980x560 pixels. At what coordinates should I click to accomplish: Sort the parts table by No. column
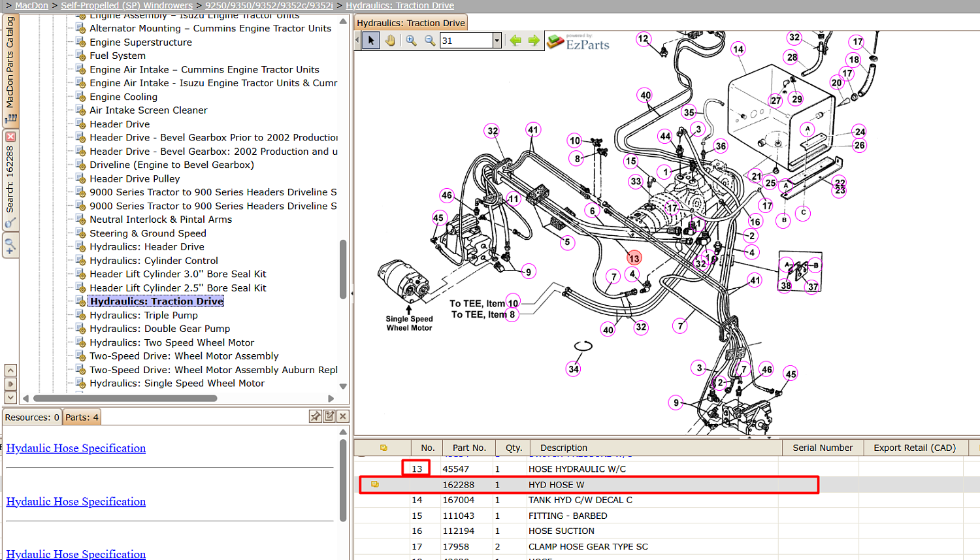click(x=428, y=448)
